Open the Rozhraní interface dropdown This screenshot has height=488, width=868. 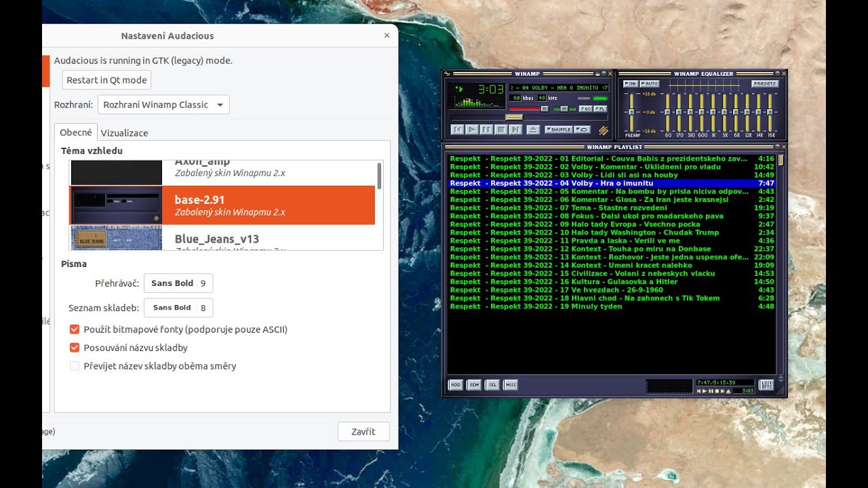(x=163, y=104)
